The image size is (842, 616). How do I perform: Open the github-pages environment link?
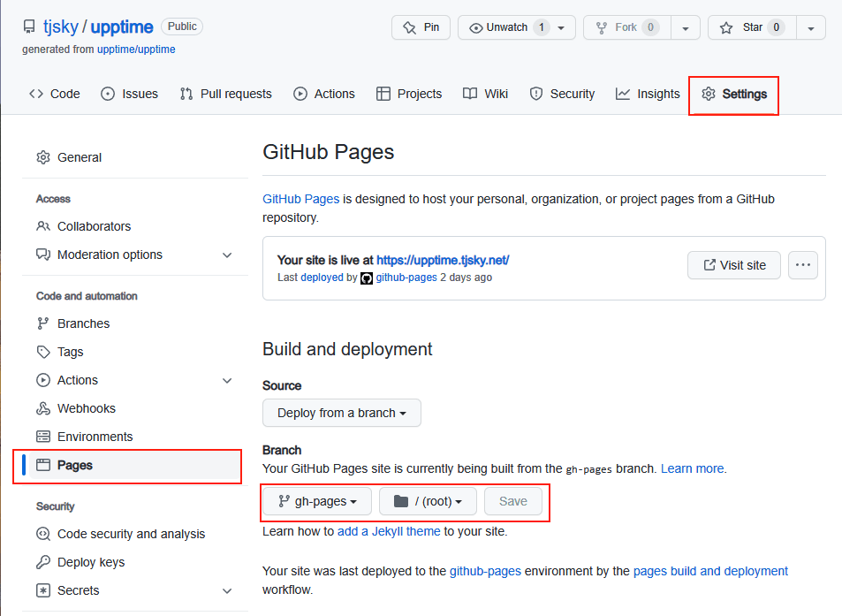coord(485,571)
